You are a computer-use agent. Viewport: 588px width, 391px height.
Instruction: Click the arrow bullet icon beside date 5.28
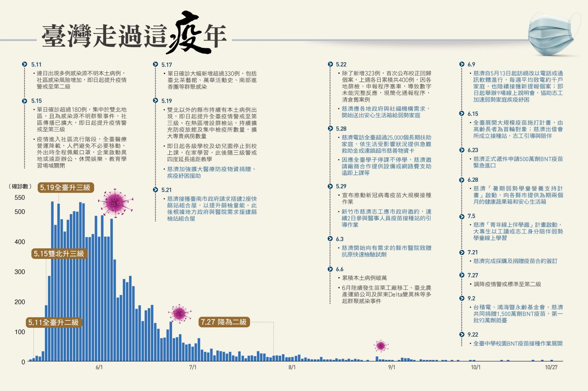point(330,129)
